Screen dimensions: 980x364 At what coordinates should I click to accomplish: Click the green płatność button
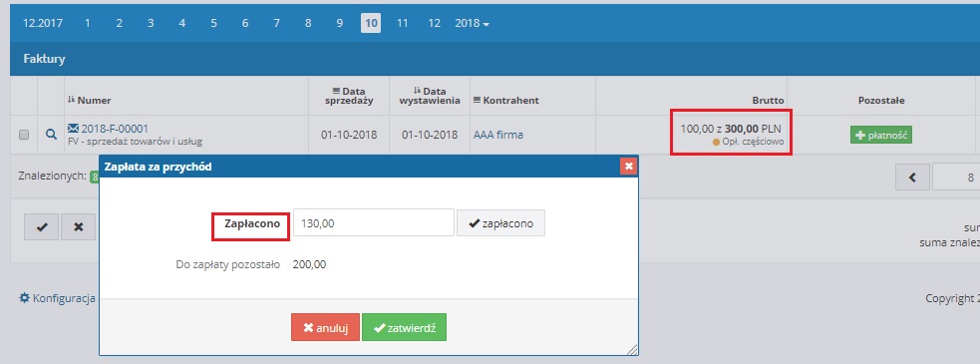[880, 135]
